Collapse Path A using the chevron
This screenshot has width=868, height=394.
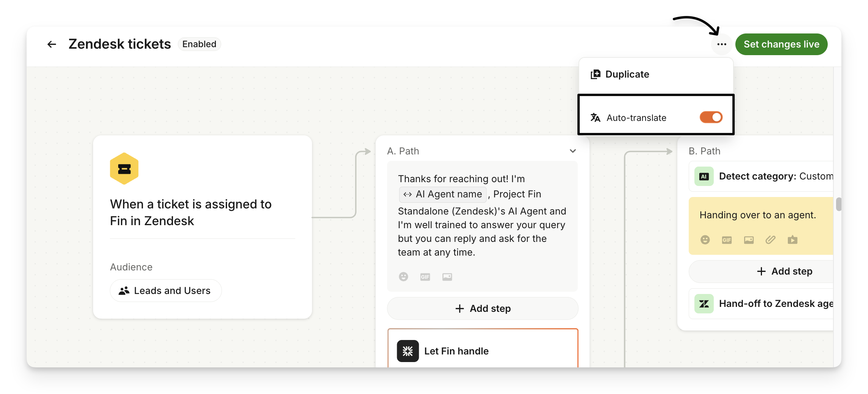click(573, 151)
